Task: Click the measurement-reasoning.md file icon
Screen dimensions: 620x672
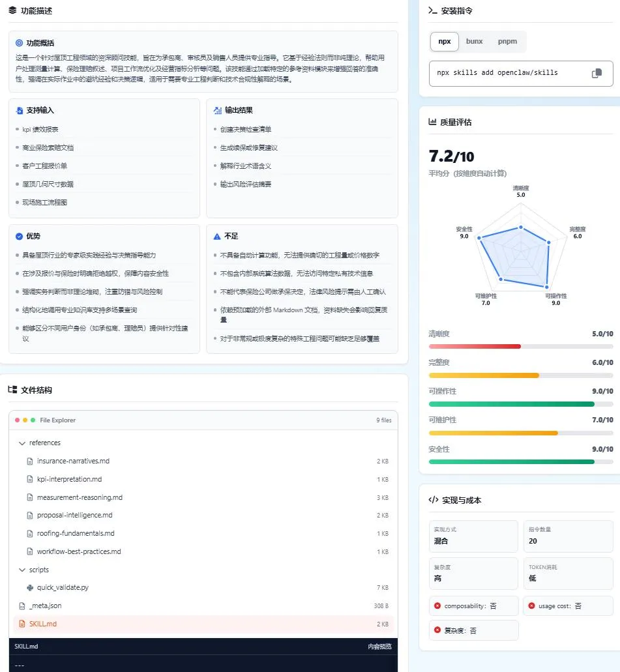Action: point(29,497)
